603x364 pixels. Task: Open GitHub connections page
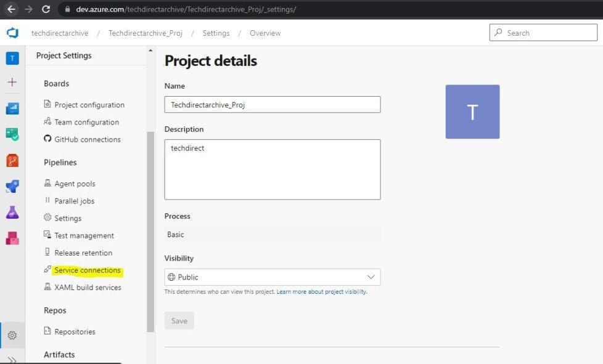(87, 139)
